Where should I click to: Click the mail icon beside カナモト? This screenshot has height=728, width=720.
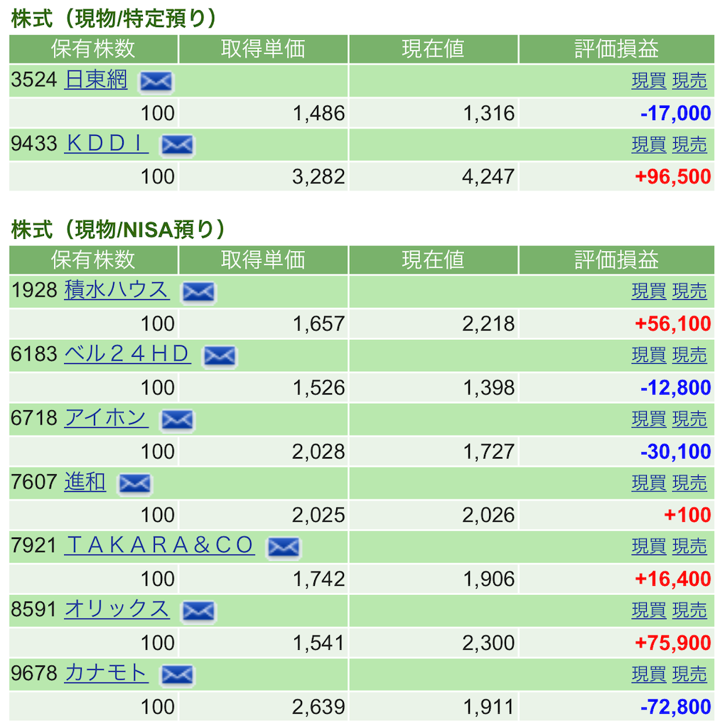click(177, 675)
